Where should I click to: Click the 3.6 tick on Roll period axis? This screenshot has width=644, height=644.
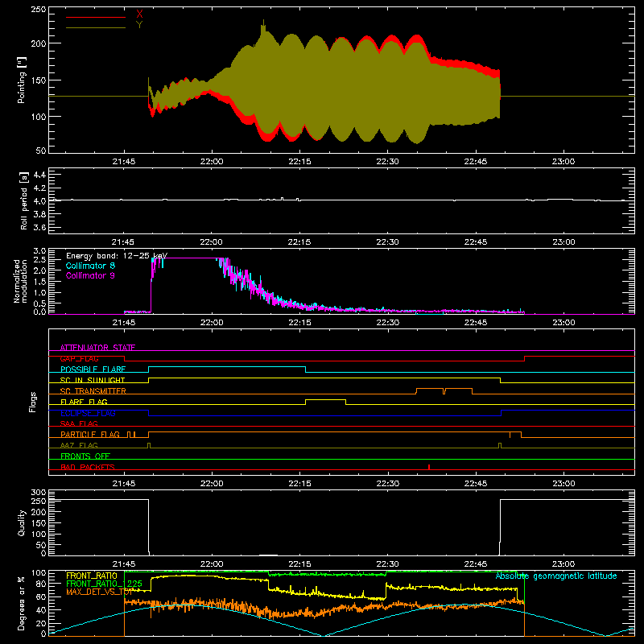pyautogui.click(x=39, y=227)
